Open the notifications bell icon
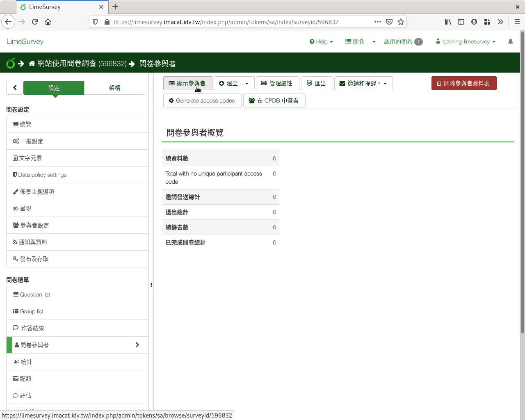The image size is (525, 420). (x=510, y=41)
